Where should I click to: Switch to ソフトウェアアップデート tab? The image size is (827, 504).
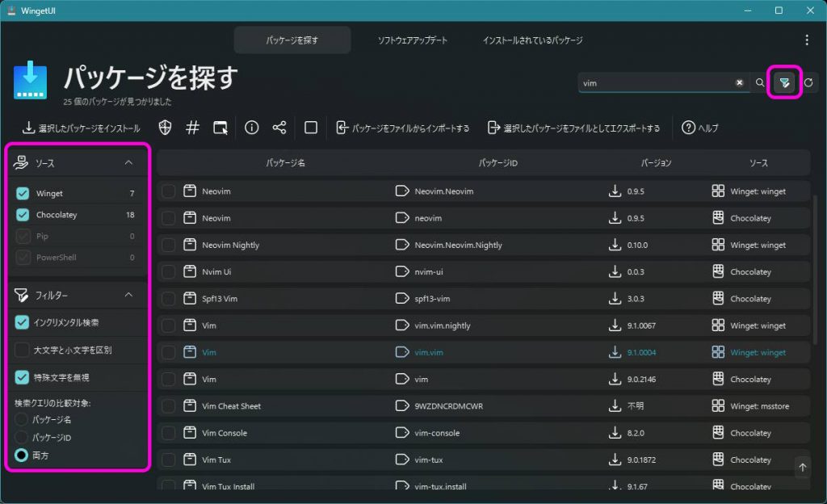point(413,40)
